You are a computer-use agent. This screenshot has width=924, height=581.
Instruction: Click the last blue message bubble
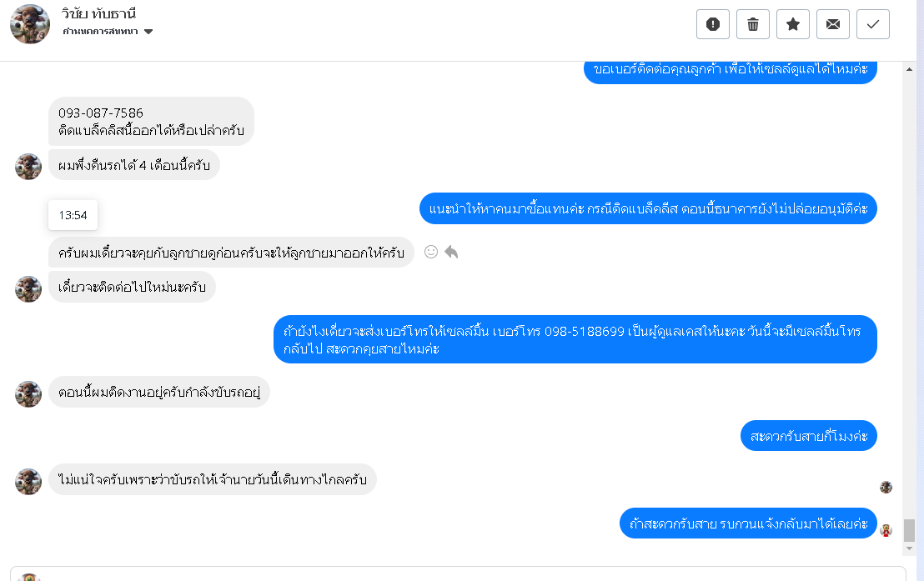click(748, 523)
